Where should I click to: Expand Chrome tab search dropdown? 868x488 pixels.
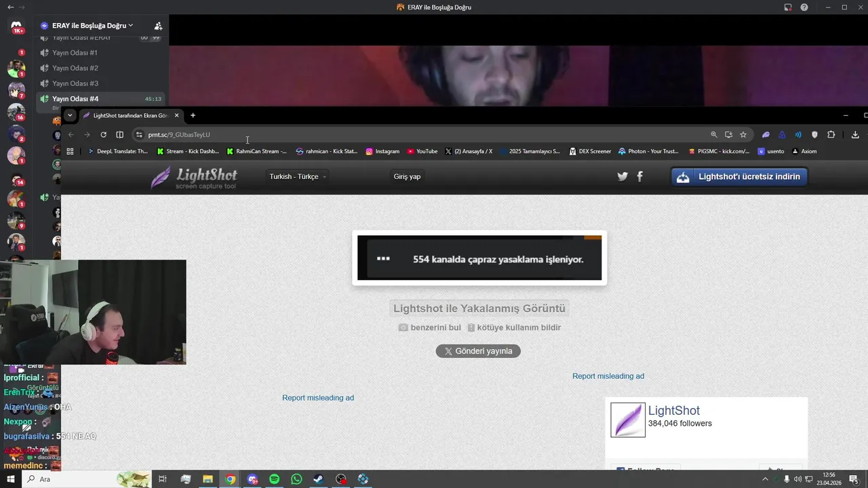click(69, 115)
